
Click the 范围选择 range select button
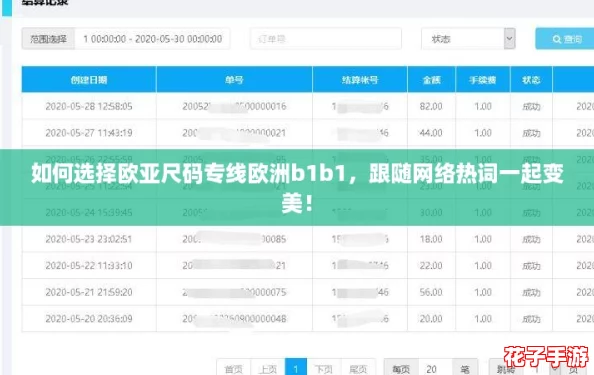48,39
